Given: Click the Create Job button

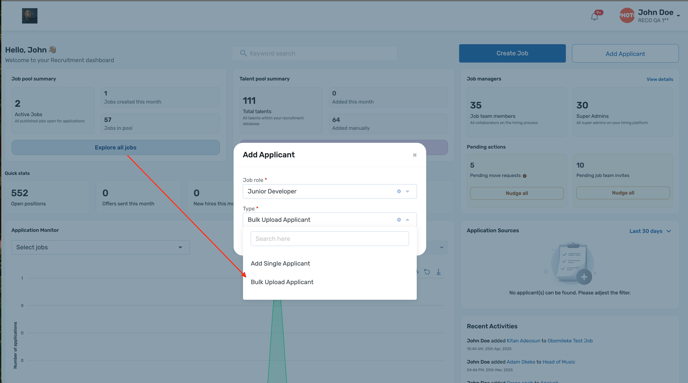Looking at the screenshot, I should (512, 53).
